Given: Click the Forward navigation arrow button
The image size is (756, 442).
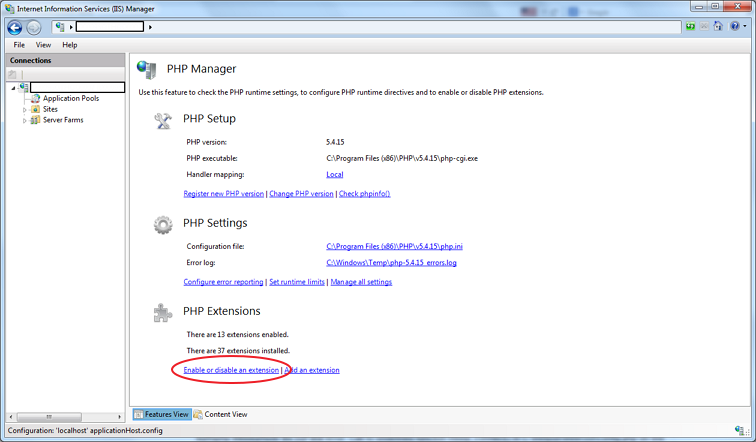Looking at the screenshot, I should pyautogui.click(x=33, y=28).
